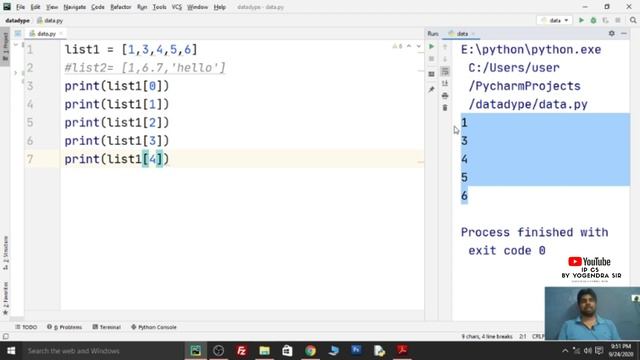Open File Explorer from the taskbar

264,351
